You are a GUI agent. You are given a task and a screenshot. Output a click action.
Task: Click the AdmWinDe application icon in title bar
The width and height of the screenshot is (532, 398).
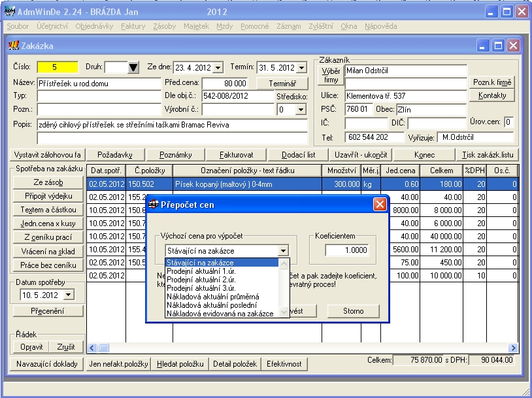(x=10, y=12)
